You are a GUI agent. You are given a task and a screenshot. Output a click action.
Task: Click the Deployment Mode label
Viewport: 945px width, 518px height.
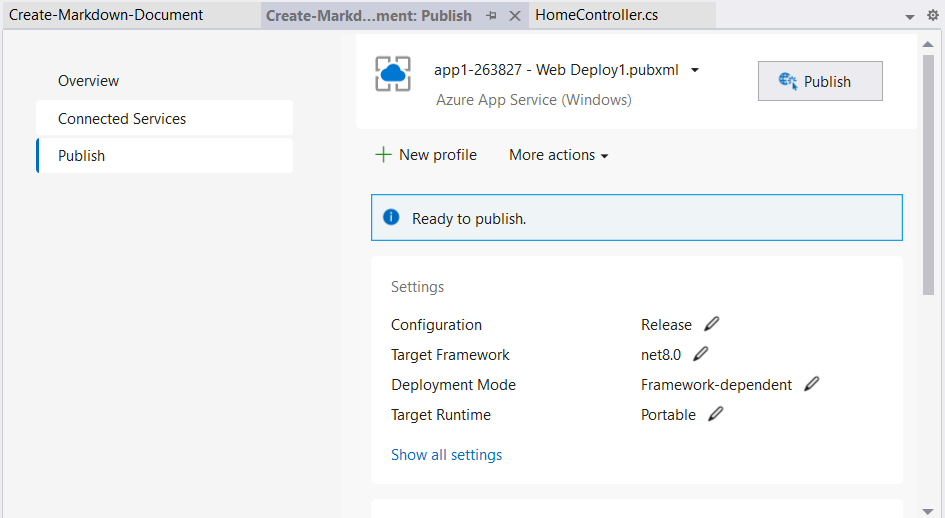click(453, 385)
